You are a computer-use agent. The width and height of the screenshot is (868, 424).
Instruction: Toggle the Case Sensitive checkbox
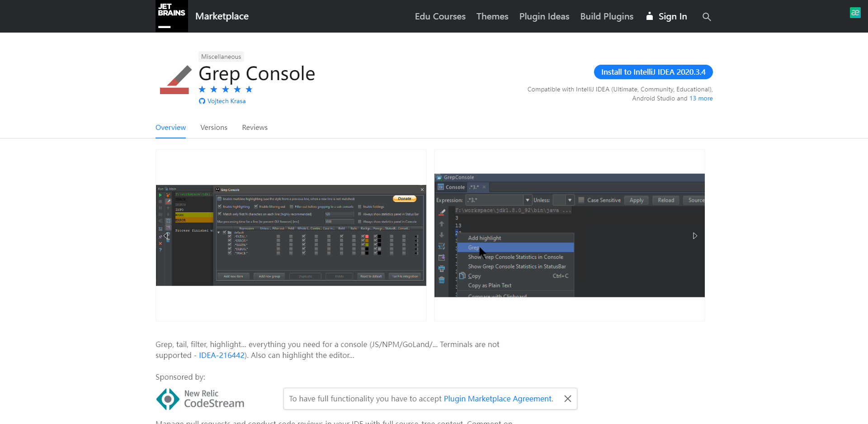coord(581,200)
